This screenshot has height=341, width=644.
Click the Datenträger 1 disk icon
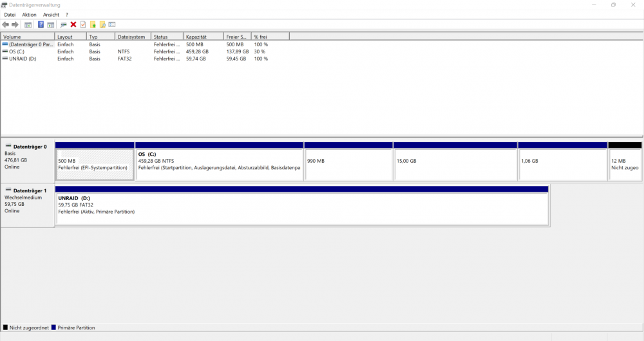point(8,190)
